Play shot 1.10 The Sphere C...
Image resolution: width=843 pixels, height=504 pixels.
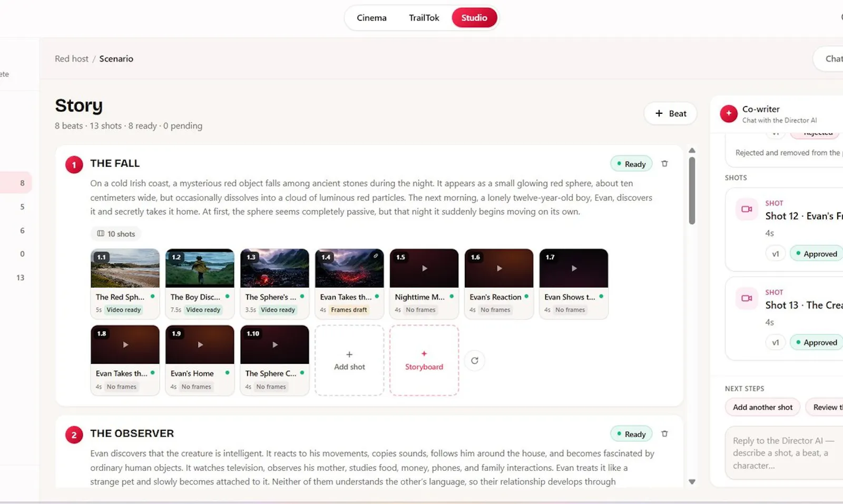(275, 344)
